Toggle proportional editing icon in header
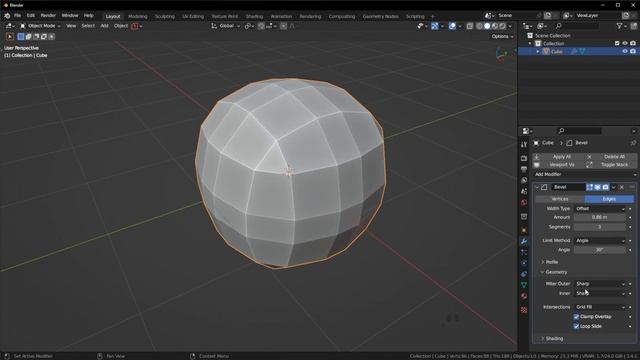The width and height of the screenshot is (640, 360). click(x=283, y=26)
